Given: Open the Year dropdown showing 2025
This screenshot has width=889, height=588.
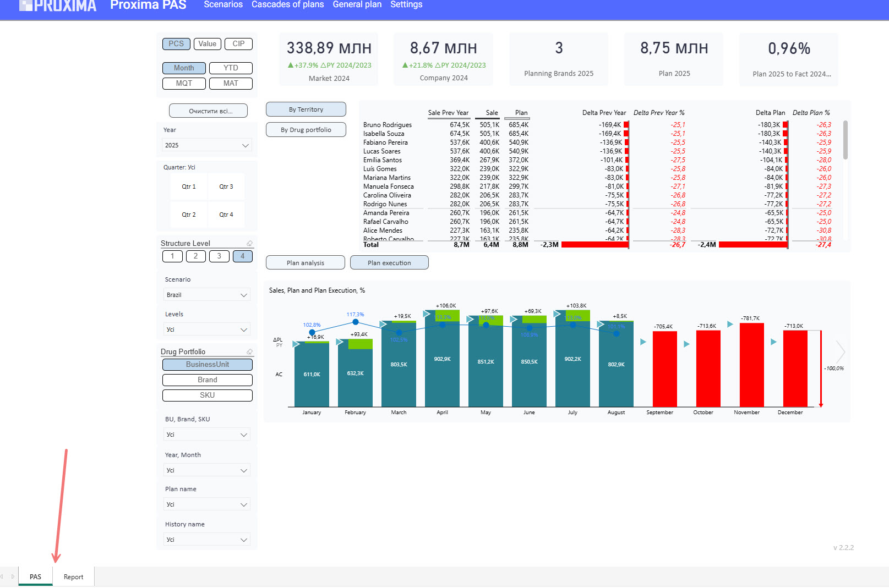Looking at the screenshot, I should (x=207, y=145).
